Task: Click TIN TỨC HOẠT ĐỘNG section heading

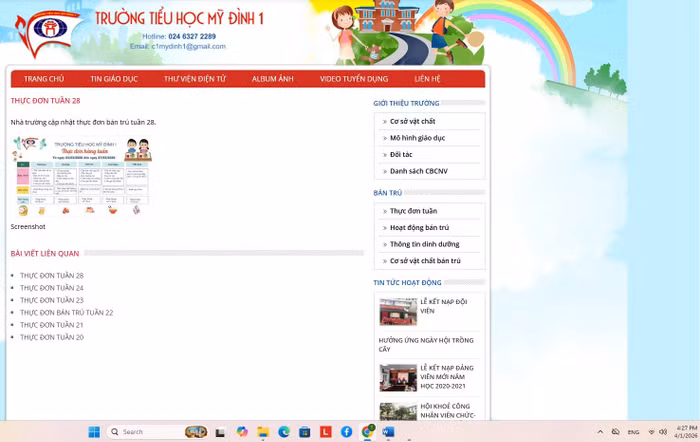Action: [407, 283]
